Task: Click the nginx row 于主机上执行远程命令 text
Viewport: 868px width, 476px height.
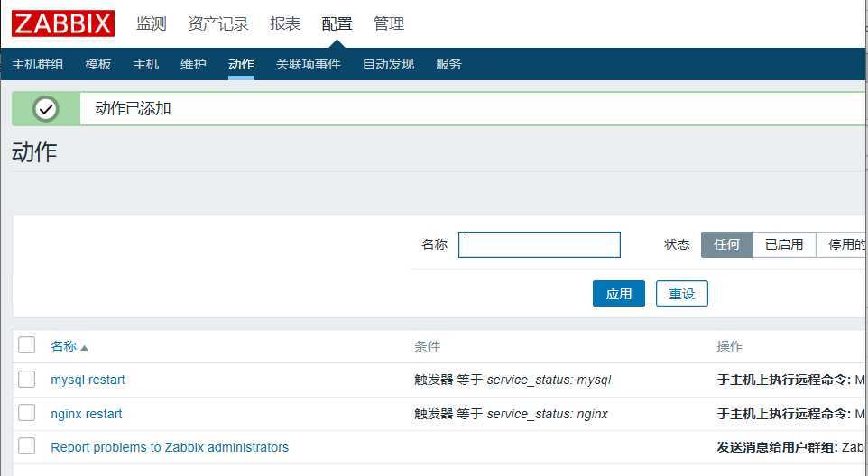Action: click(x=783, y=414)
